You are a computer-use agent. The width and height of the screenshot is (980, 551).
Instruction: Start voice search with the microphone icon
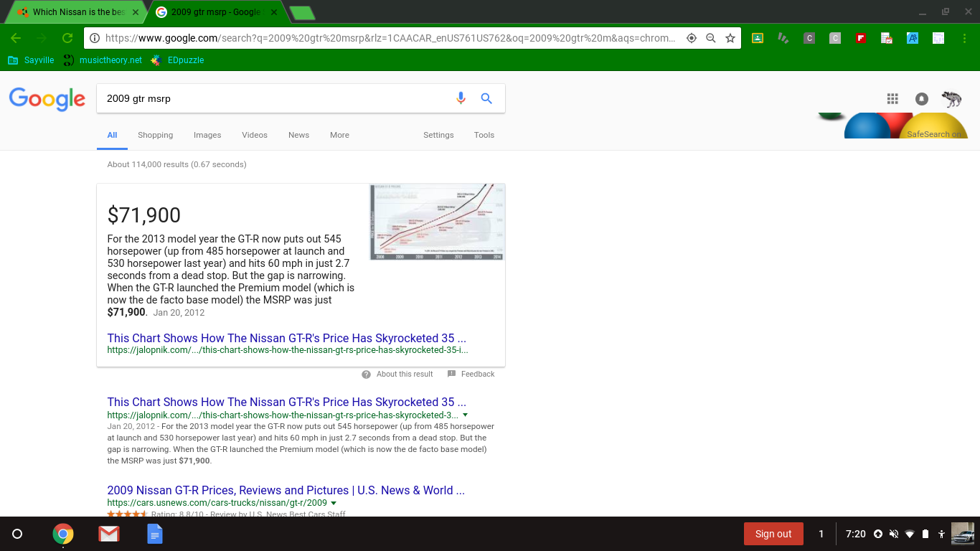(461, 98)
